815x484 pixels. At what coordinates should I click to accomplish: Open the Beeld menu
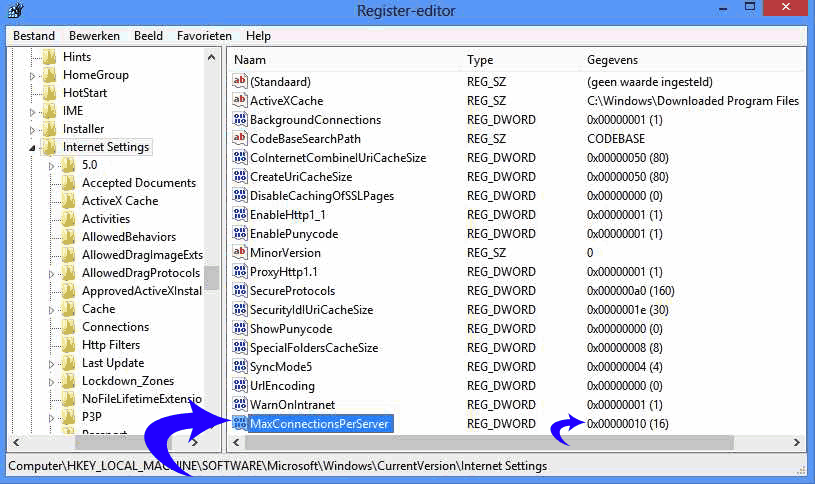click(x=148, y=36)
